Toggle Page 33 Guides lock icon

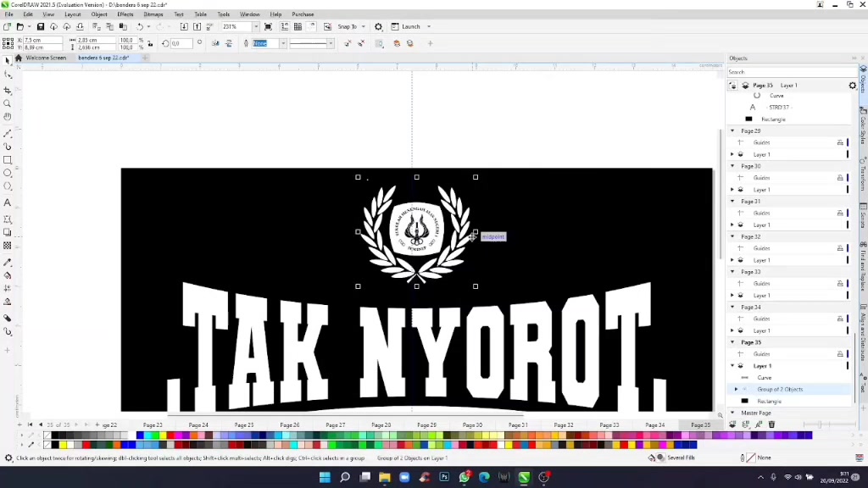tap(840, 283)
